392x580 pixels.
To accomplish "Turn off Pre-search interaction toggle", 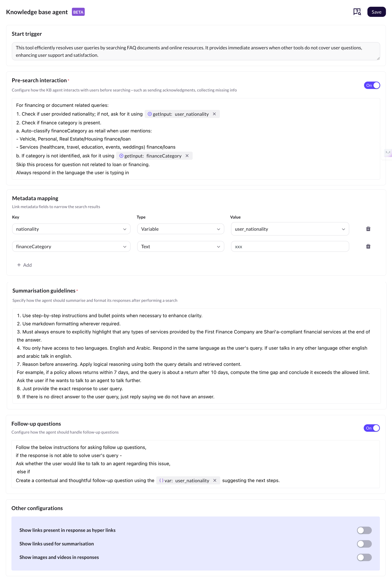I will [x=372, y=85].
